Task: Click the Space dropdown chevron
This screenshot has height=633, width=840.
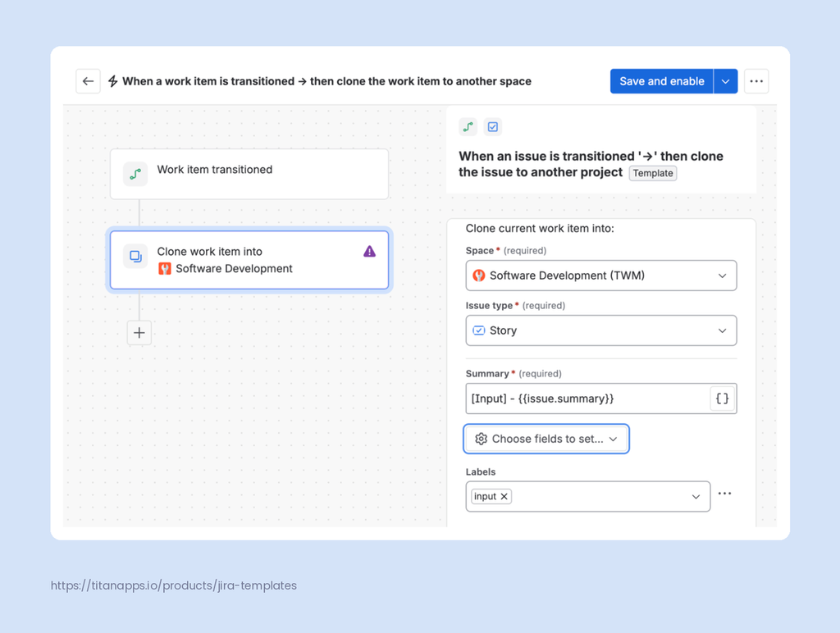Action: point(722,276)
